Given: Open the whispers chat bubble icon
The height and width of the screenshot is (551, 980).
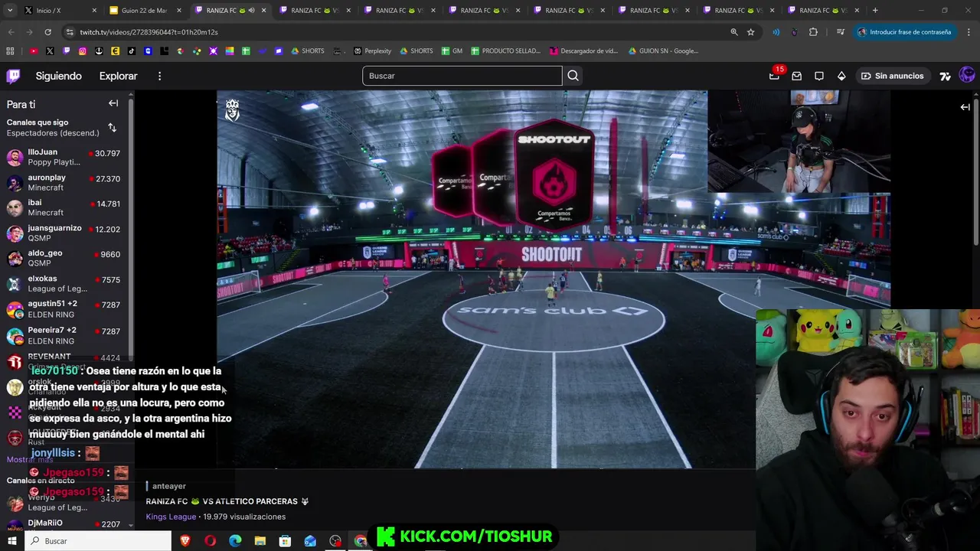Looking at the screenshot, I should tap(818, 76).
